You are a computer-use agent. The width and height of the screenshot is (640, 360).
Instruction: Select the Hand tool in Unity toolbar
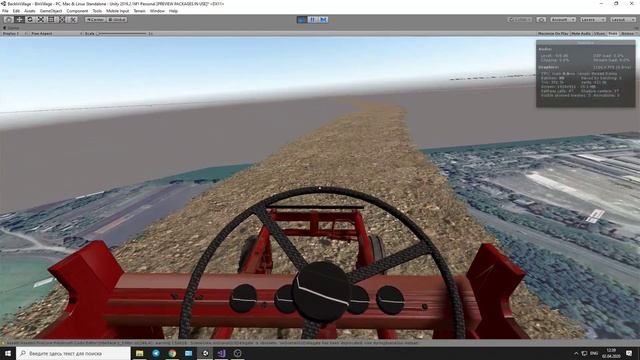(x=8, y=20)
